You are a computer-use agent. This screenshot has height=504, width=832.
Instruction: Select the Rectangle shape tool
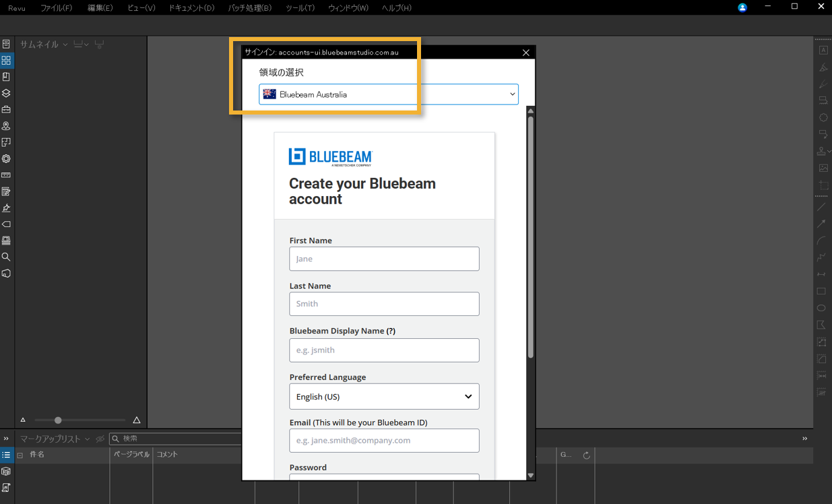pos(821,291)
